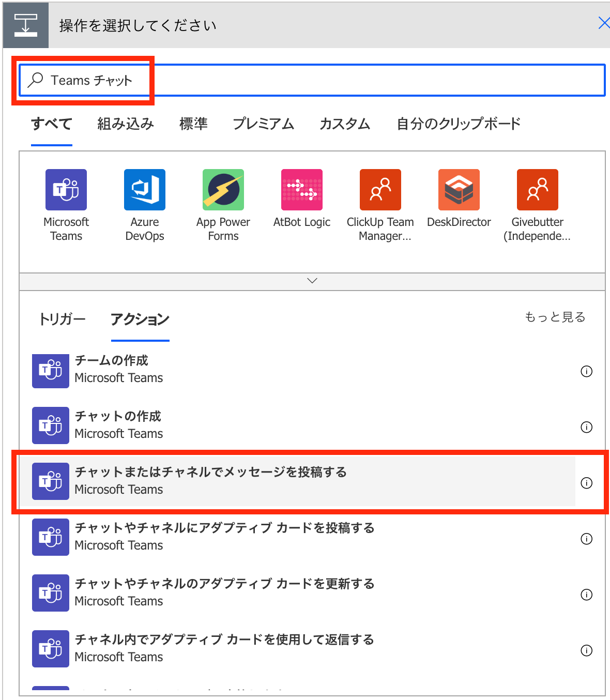Click Teams icon beside チャットの作成
The image size is (610, 700).
51,425
